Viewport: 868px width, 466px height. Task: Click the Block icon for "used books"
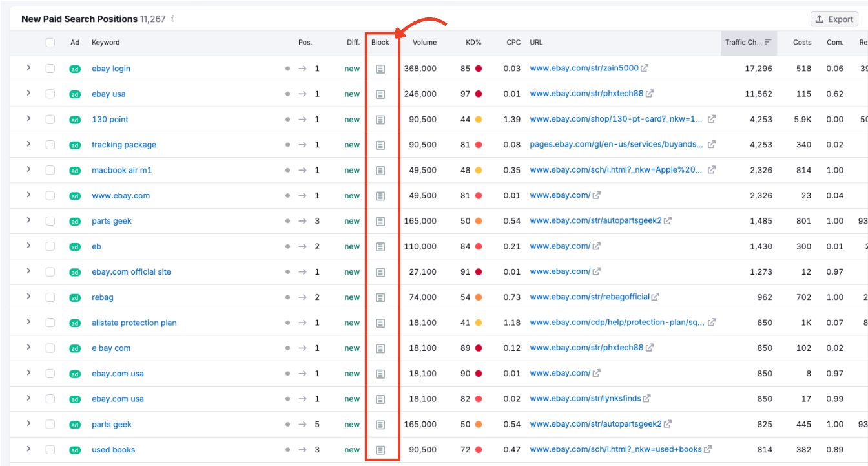pos(380,449)
